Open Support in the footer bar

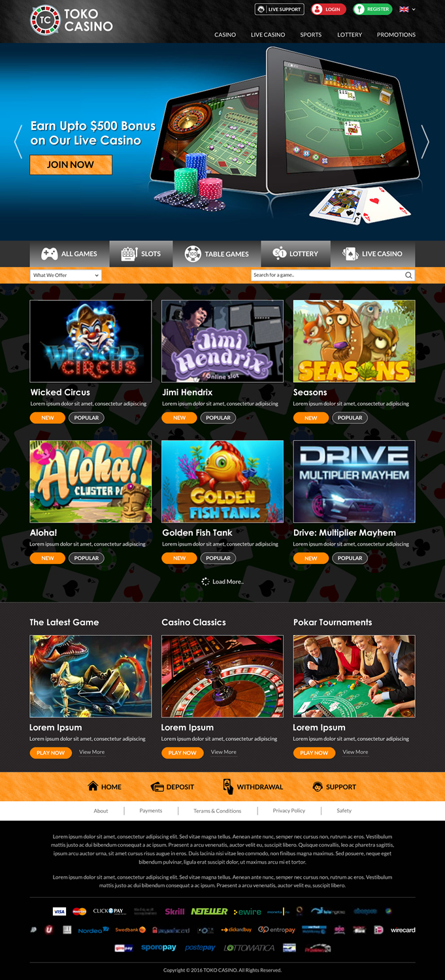click(x=334, y=787)
